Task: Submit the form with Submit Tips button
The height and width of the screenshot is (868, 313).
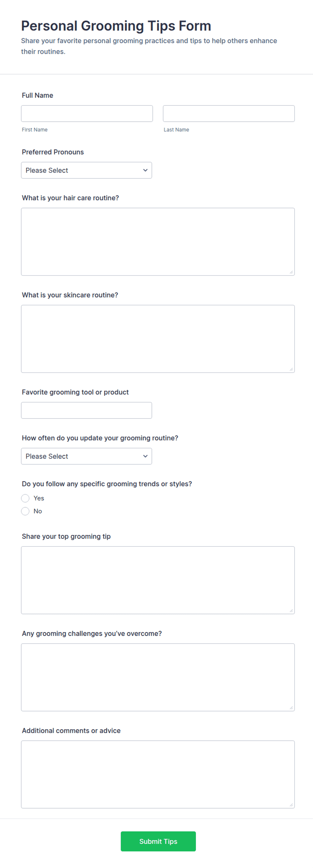Action: (158, 841)
